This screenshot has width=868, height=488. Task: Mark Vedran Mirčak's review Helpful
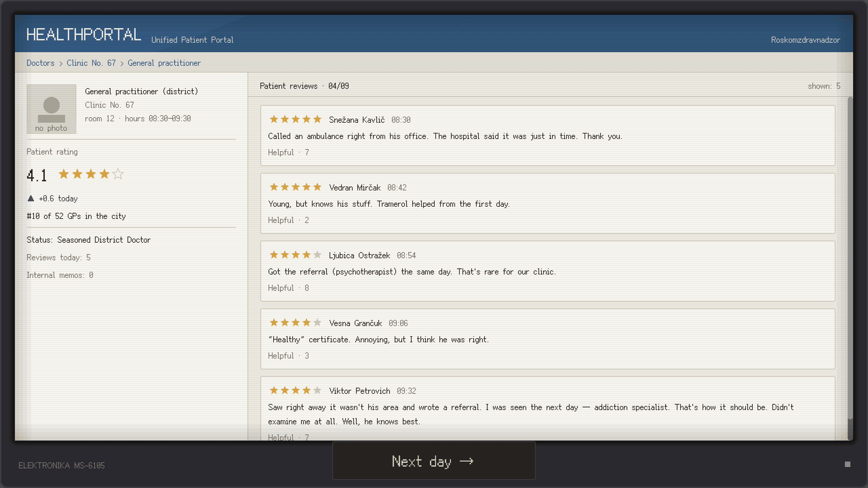(288, 220)
